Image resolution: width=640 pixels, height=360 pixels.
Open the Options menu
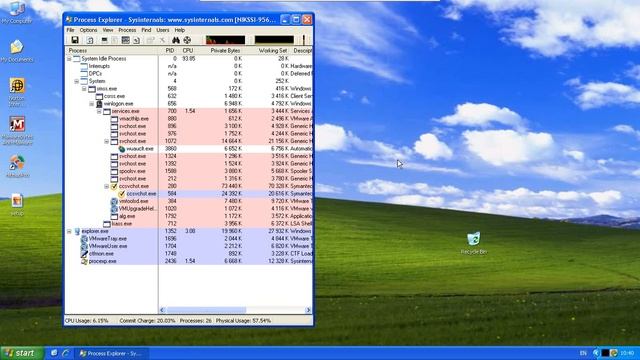pos(88,30)
